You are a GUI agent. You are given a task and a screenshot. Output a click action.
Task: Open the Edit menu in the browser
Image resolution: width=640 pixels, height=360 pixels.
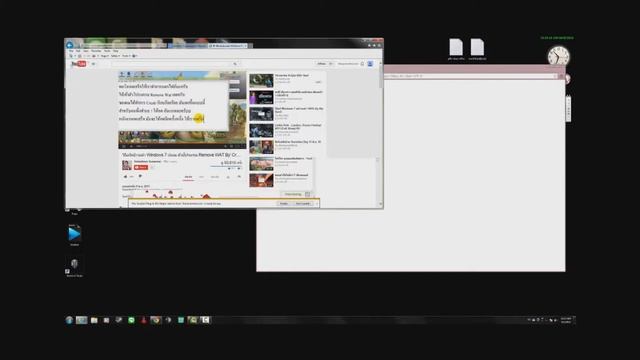(x=78, y=51)
